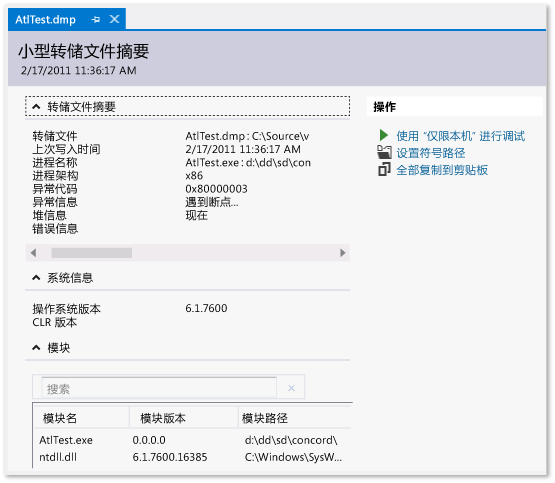Select the ntdll.dll module row
This screenshot has height=483, width=555.
pos(193,457)
